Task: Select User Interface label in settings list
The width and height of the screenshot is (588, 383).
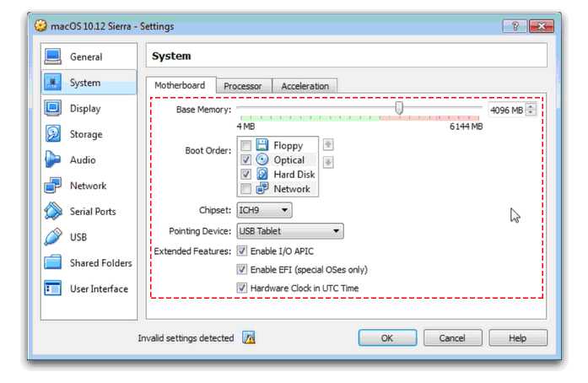Action: (99, 289)
